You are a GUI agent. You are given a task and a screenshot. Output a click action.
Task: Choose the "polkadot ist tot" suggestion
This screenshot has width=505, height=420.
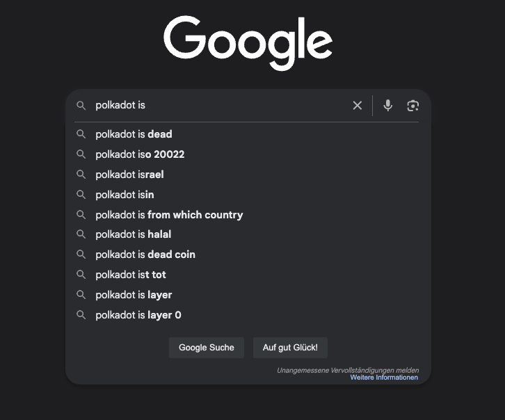pos(131,275)
